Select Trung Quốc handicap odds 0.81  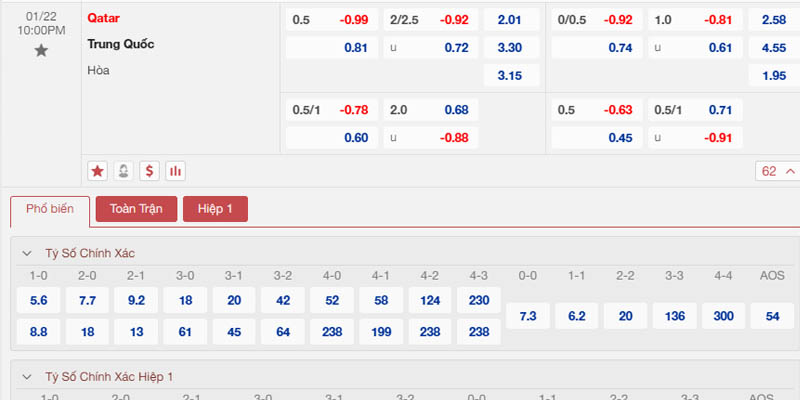pos(332,48)
